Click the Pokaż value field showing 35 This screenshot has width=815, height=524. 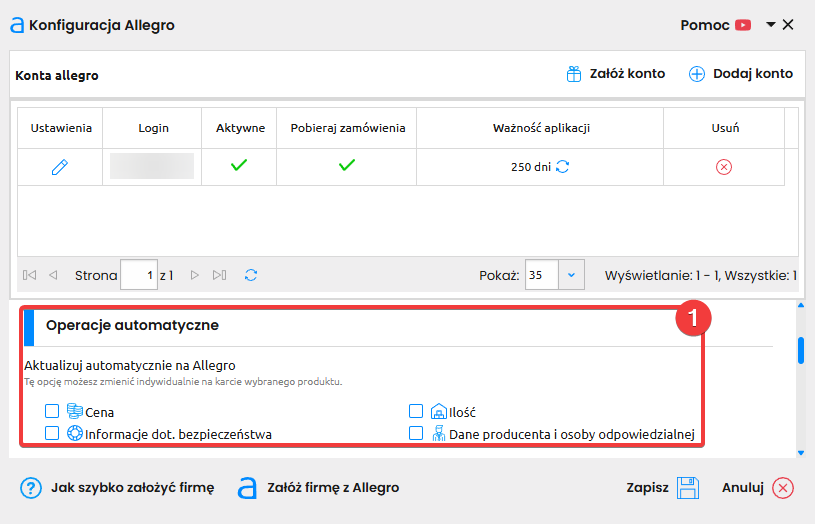542,275
